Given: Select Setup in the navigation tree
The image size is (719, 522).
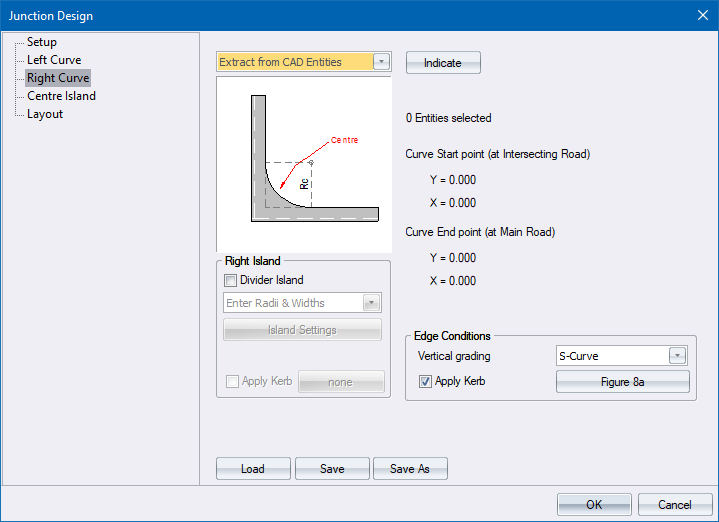Looking at the screenshot, I should click(42, 42).
